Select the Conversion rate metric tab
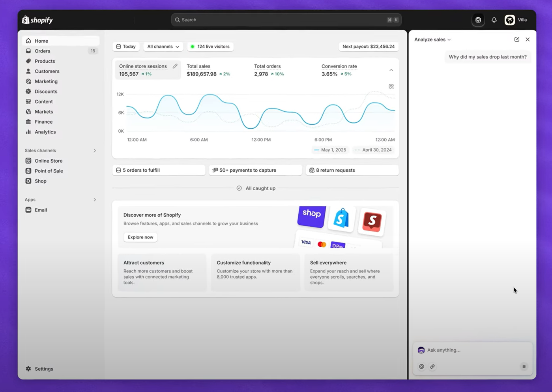This screenshot has height=392, width=552. 350,70
